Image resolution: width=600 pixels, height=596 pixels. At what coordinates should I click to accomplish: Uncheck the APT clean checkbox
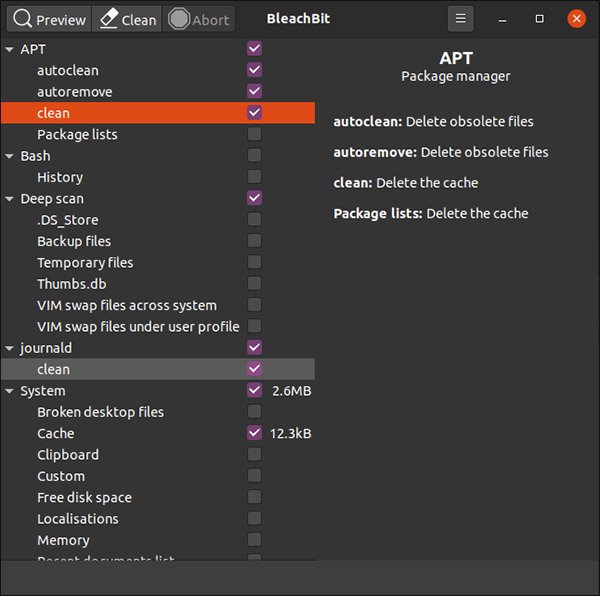pos(254,112)
